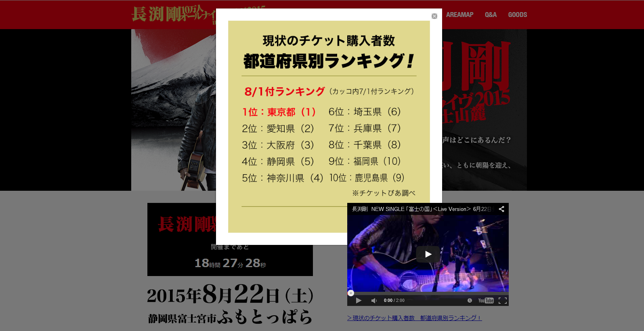644x331 pixels.
Task: Open the Q&A menu item
Action: [491, 15]
